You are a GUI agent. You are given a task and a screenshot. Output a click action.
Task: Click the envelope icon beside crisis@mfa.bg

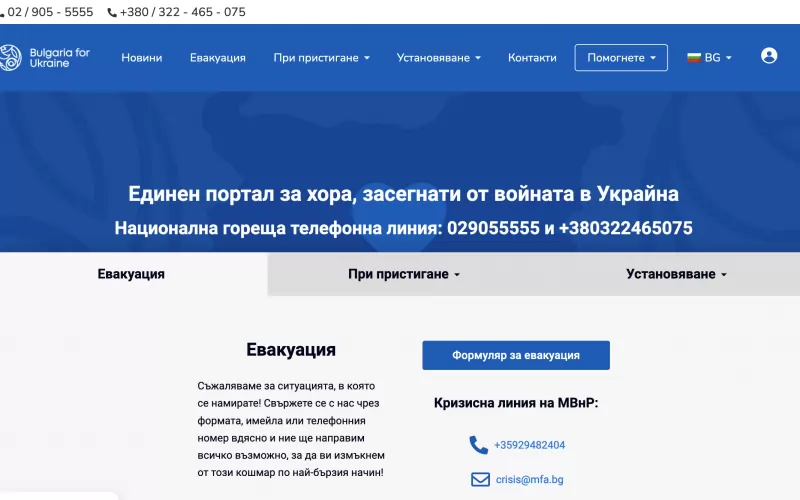[x=480, y=479]
